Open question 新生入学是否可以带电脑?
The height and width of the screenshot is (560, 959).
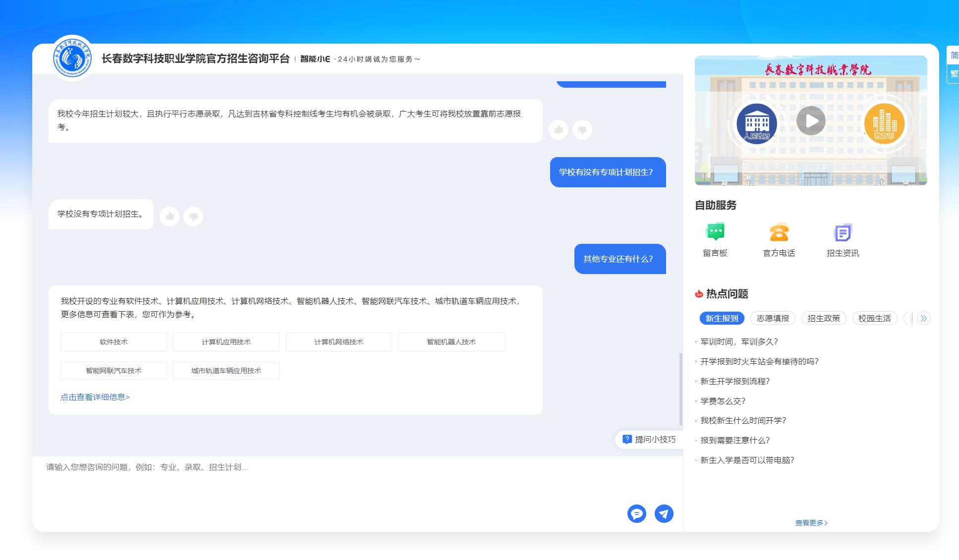747,460
